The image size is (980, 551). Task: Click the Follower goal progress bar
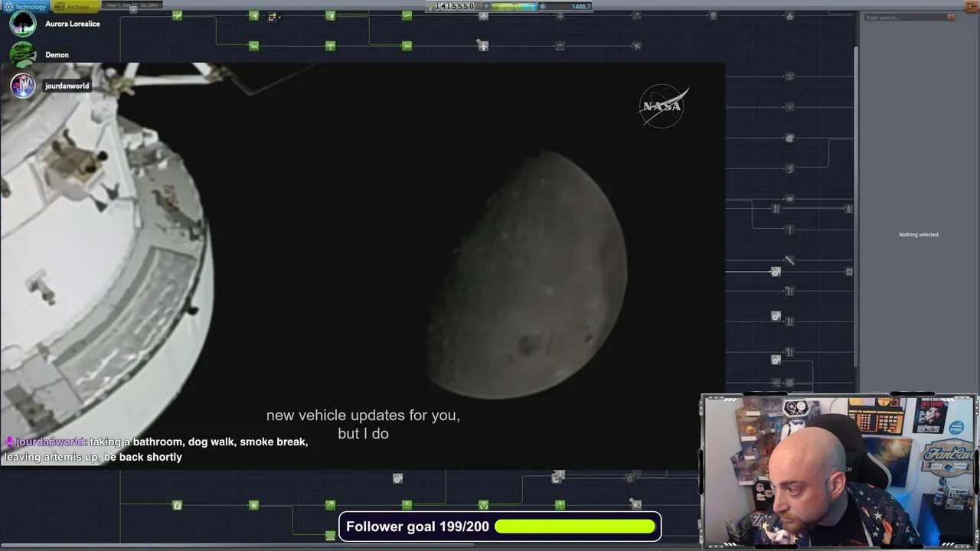coord(575,527)
